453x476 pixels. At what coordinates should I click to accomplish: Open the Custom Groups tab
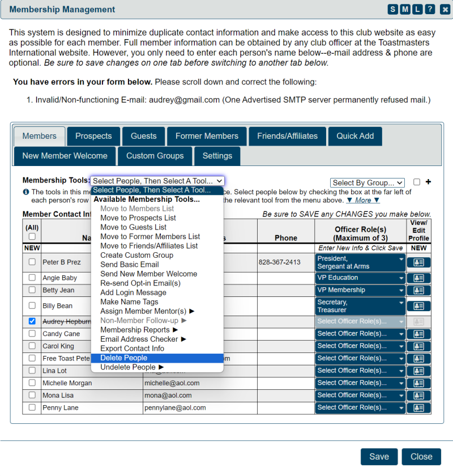coord(155,156)
